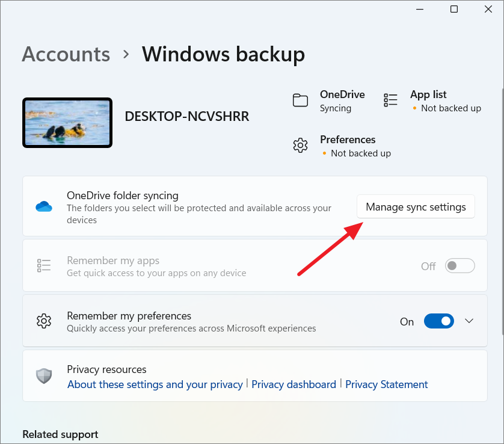This screenshot has height=444, width=504.
Task: Expand the Remember my preferences chevron
Action: [469, 321]
